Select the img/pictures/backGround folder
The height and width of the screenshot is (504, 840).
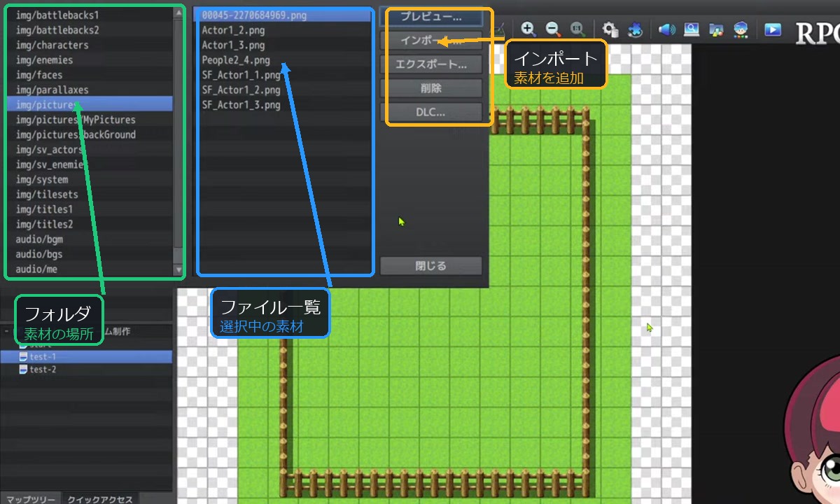point(89,134)
